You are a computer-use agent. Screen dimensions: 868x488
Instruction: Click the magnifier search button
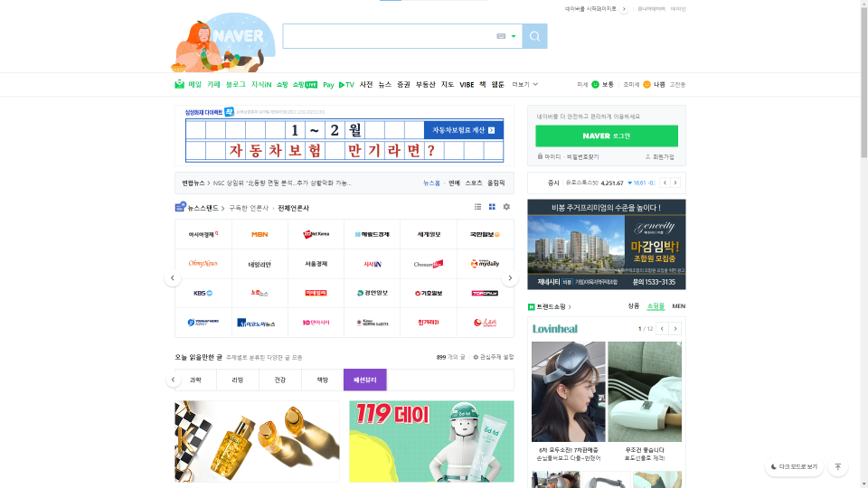point(534,36)
